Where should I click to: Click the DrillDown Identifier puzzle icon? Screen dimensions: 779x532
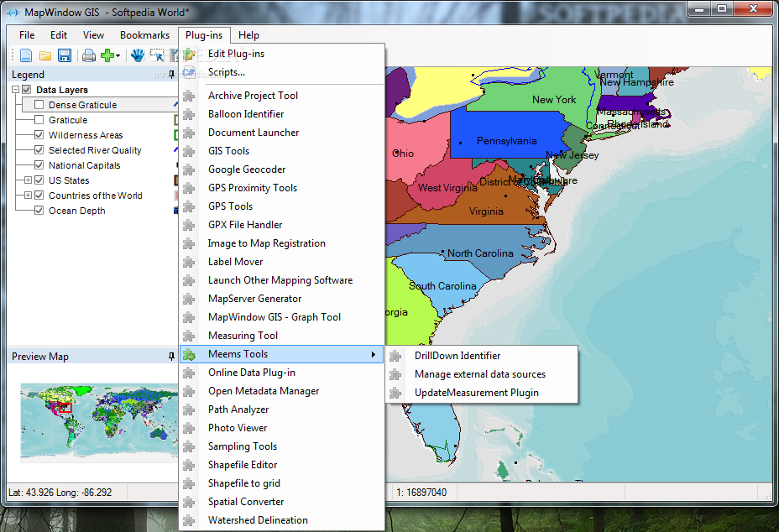tap(395, 356)
